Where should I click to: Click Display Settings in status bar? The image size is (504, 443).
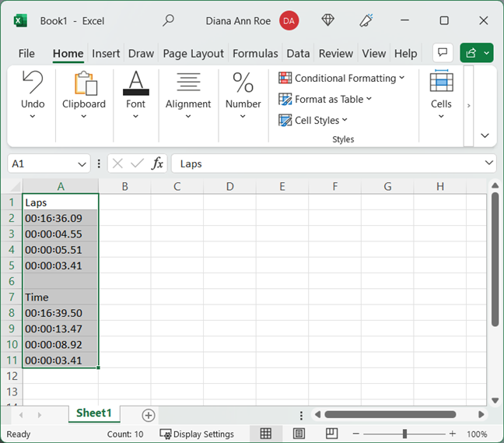(x=198, y=434)
